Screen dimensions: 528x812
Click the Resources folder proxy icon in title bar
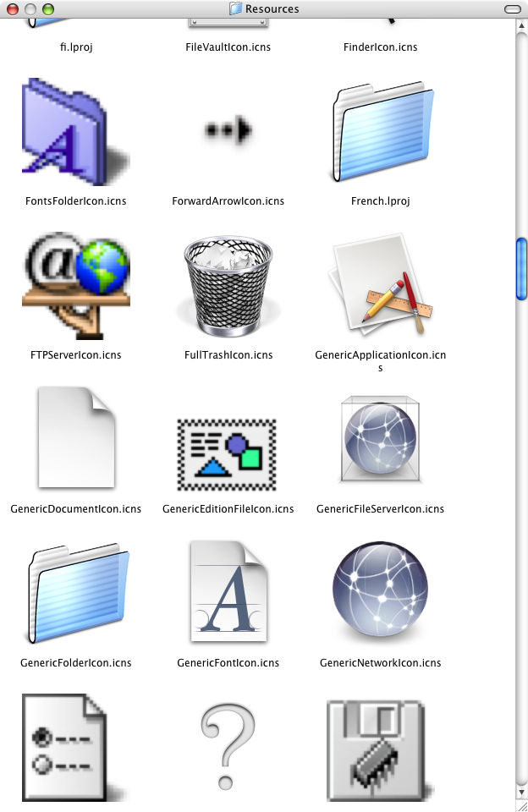pos(236,8)
